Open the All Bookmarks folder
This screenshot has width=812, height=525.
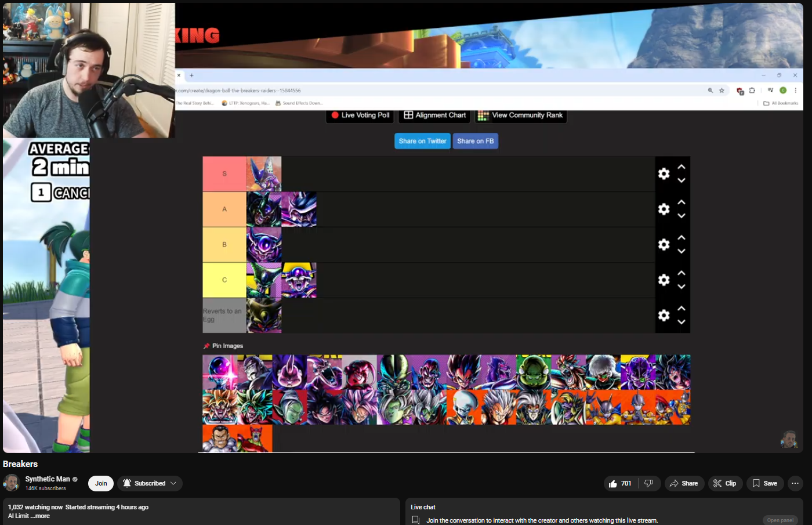[x=781, y=103]
